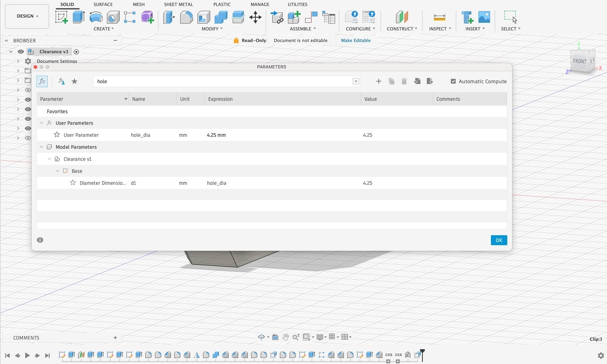Viewport: 607px width, 364px height.
Task: Click the Insert Canvas image icon
Action: tap(484, 17)
